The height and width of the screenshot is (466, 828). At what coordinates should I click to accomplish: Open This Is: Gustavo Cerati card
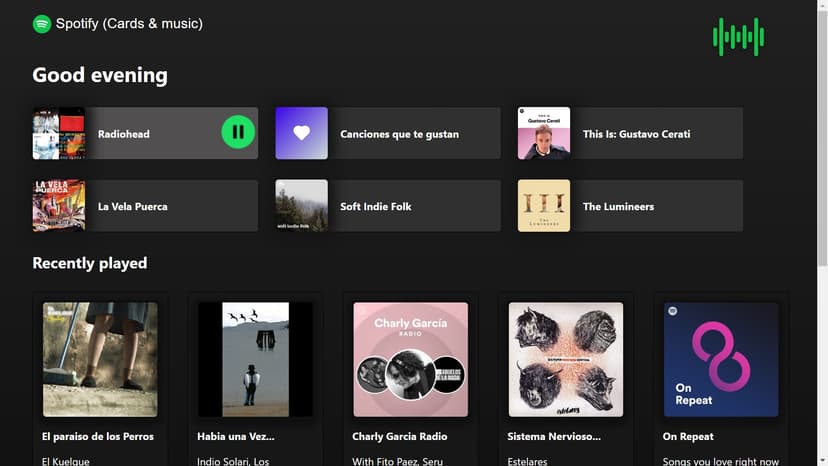tap(631, 133)
